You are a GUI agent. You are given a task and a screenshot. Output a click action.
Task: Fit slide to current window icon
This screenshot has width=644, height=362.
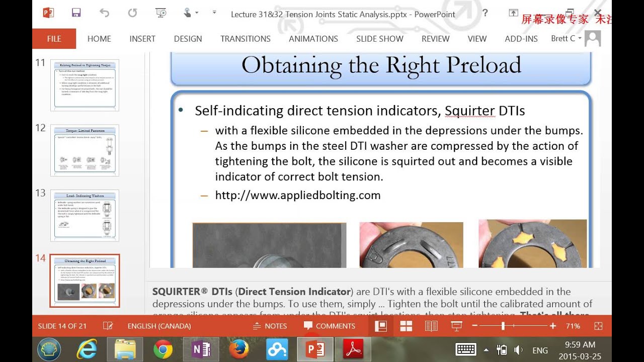(x=598, y=326)
